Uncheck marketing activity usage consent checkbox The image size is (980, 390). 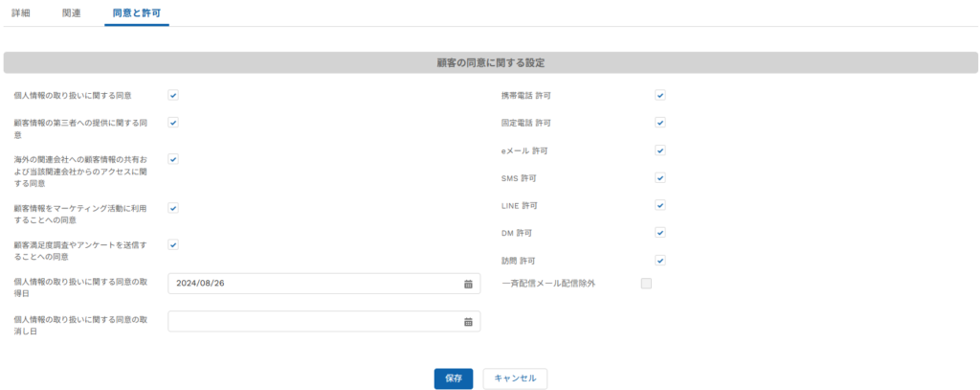[173, 208]
